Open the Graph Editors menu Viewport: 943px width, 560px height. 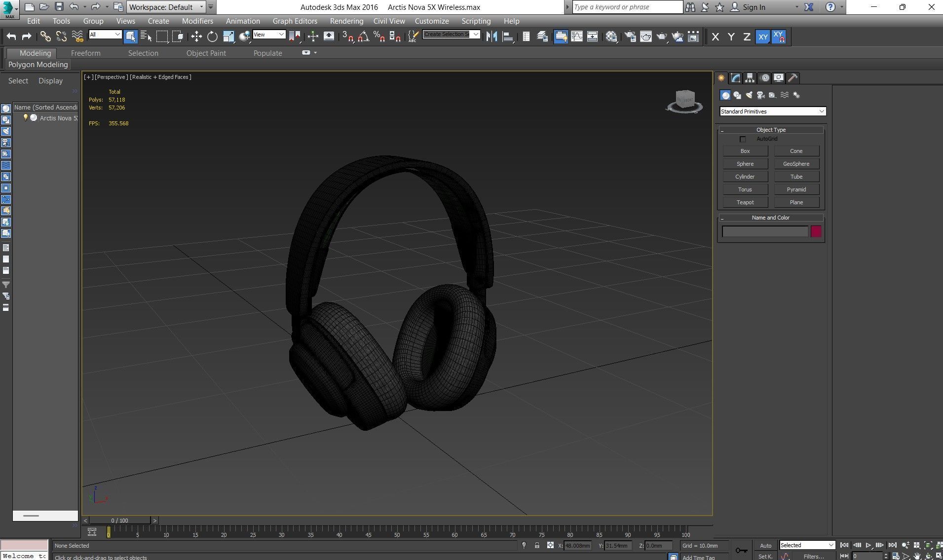point(295,21)
